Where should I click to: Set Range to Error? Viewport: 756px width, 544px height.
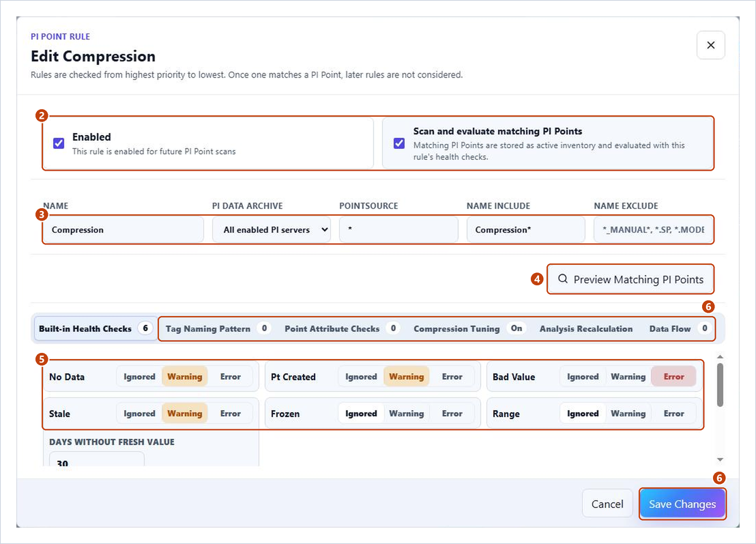pyautogui.click(x=674, y=414)
